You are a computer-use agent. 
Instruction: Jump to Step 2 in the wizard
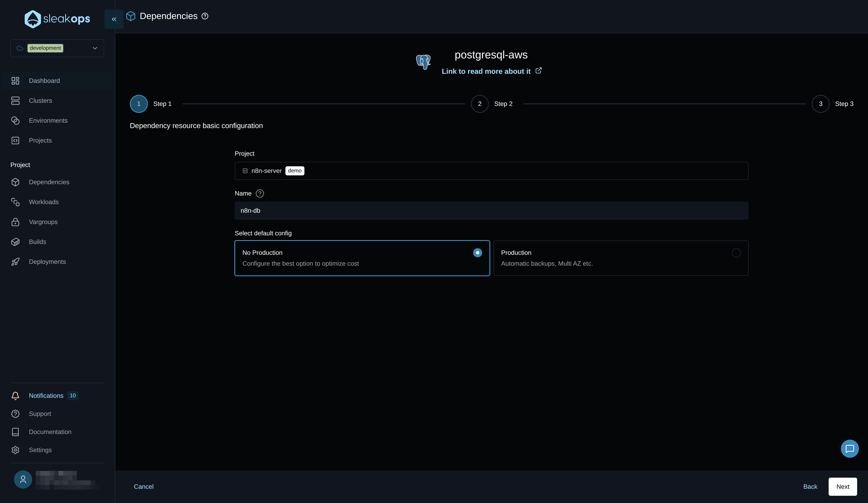(x=479, y=104)
